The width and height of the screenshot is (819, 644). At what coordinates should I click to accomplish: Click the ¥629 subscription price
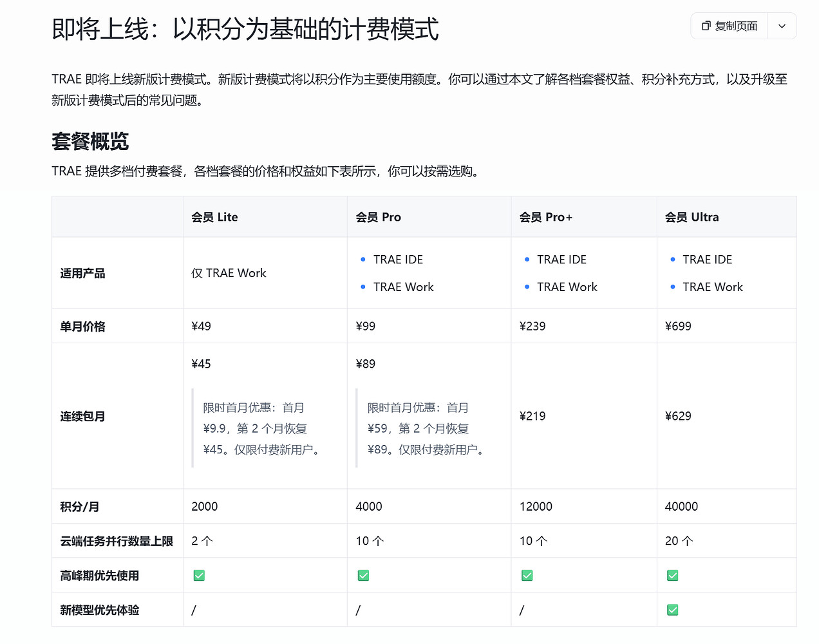[678, 416]
